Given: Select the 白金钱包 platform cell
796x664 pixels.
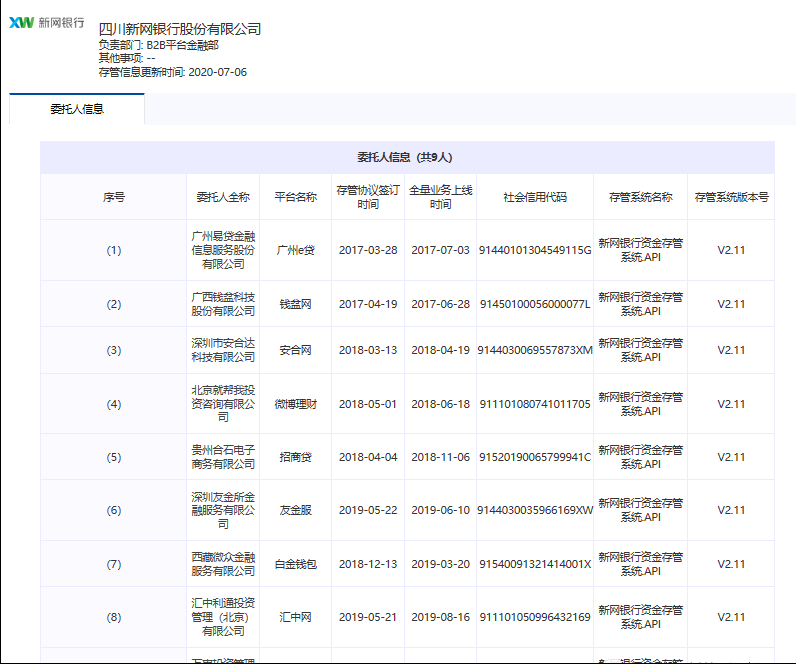Looking at the screenshot, I should tap(295, 564).
